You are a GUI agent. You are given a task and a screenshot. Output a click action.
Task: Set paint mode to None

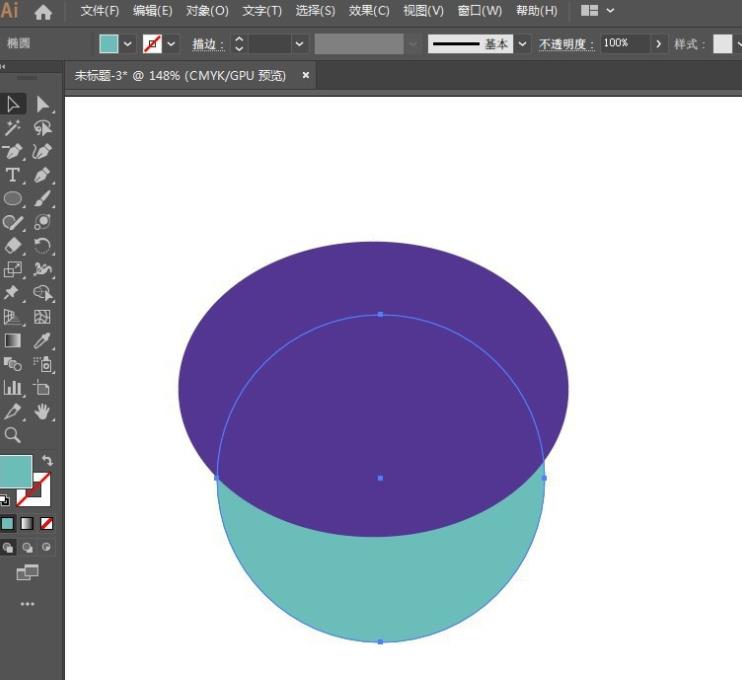click(46, 523)
